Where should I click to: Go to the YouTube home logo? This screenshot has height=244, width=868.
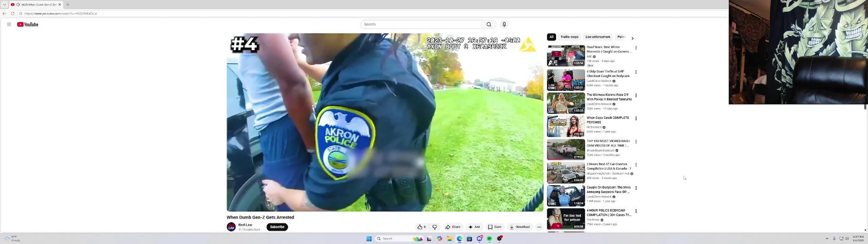(x=27, y=24)
